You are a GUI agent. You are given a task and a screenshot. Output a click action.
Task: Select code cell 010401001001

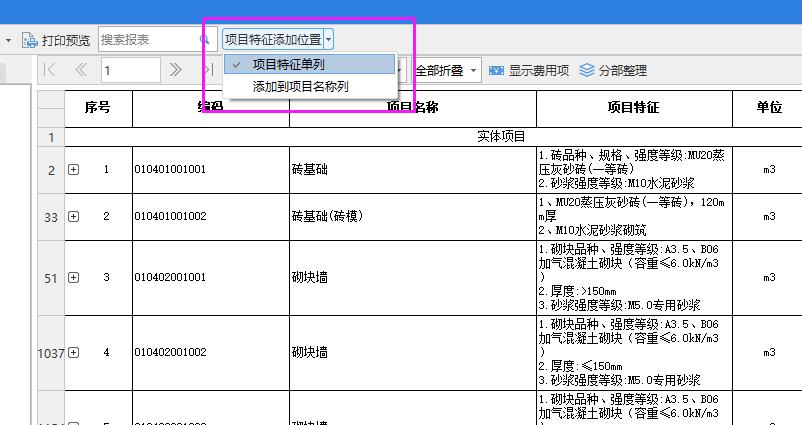point(211,169)
